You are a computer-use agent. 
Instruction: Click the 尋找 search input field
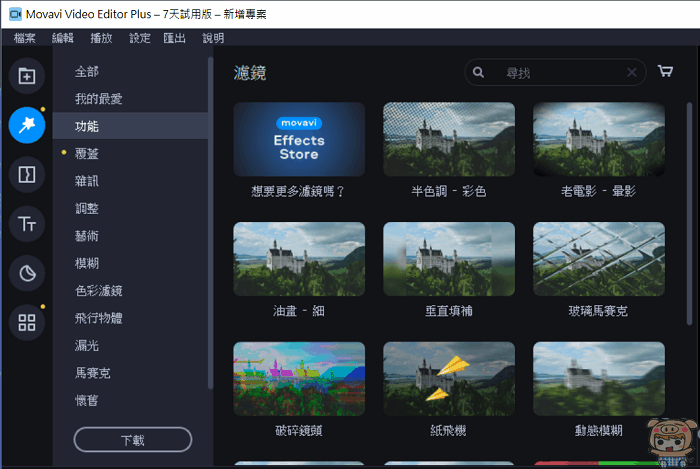pyautogui.click(x=556, y=72)
